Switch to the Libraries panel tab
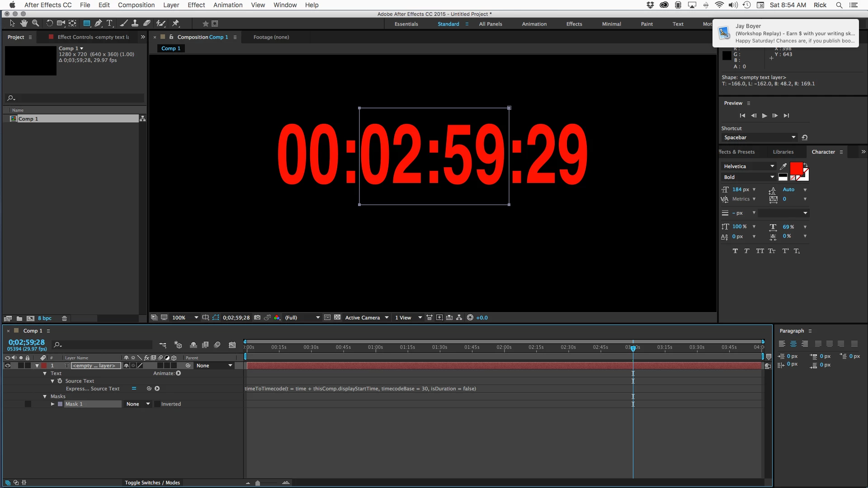Screen dimensions: 868x488 783,152
